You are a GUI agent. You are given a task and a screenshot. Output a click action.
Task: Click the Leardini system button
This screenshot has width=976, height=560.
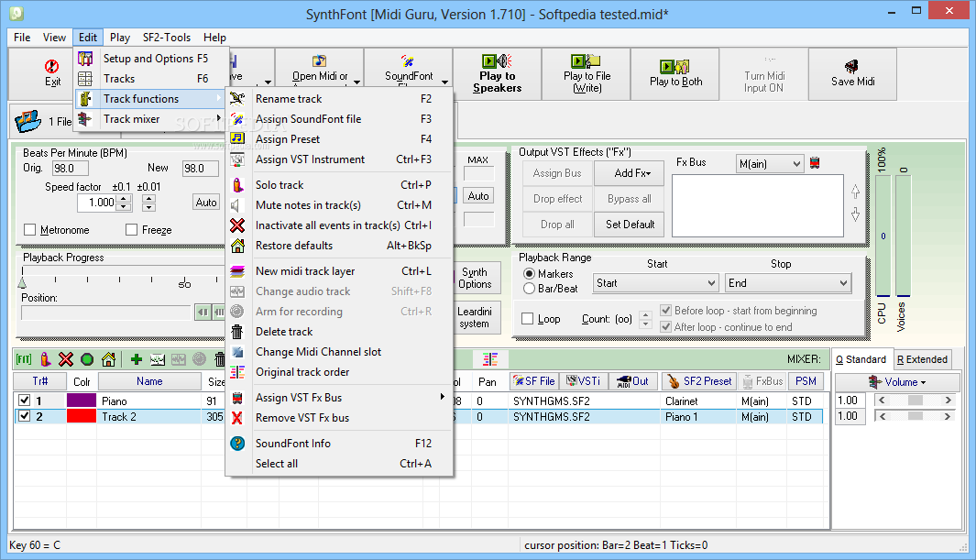475,317
